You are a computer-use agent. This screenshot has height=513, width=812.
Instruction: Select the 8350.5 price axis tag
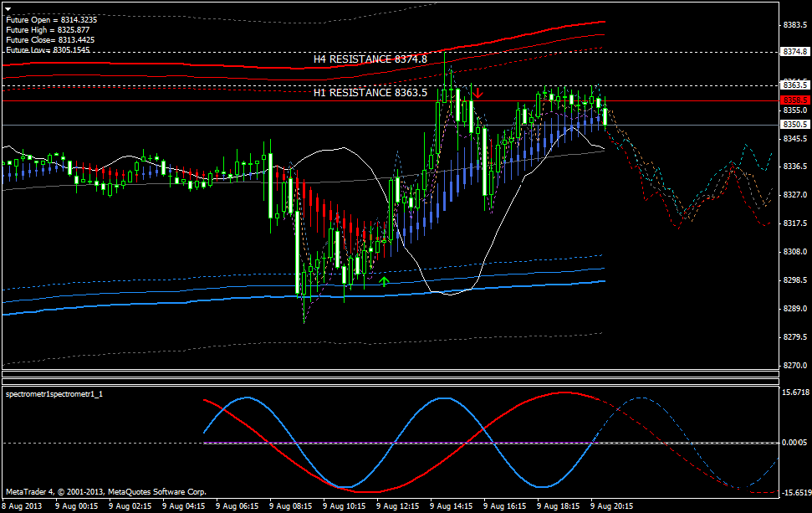795,125
